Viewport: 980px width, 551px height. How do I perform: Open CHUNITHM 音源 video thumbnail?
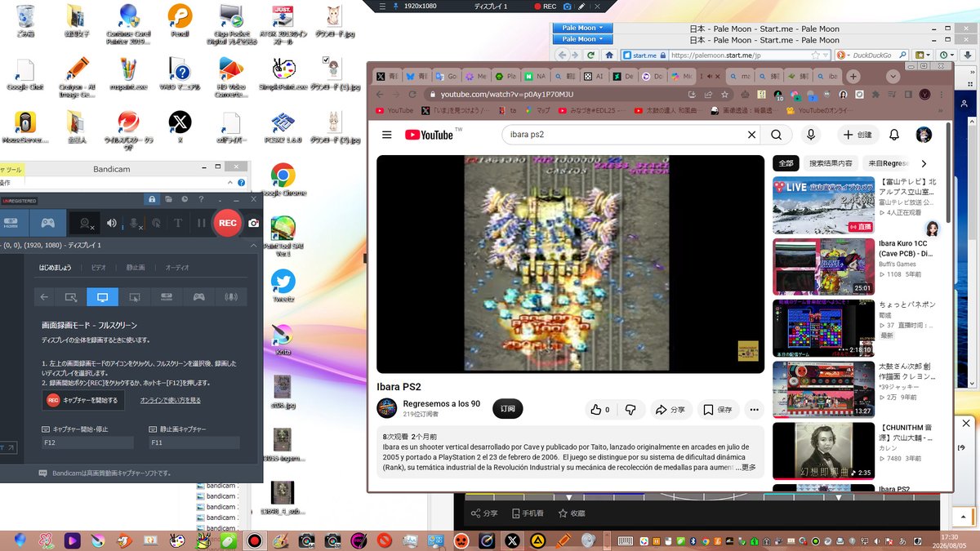coord(823,451)
